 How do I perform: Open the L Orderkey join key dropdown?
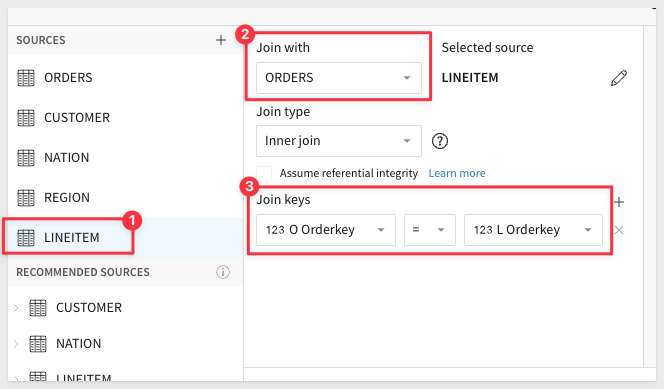[x=533, y=230]
